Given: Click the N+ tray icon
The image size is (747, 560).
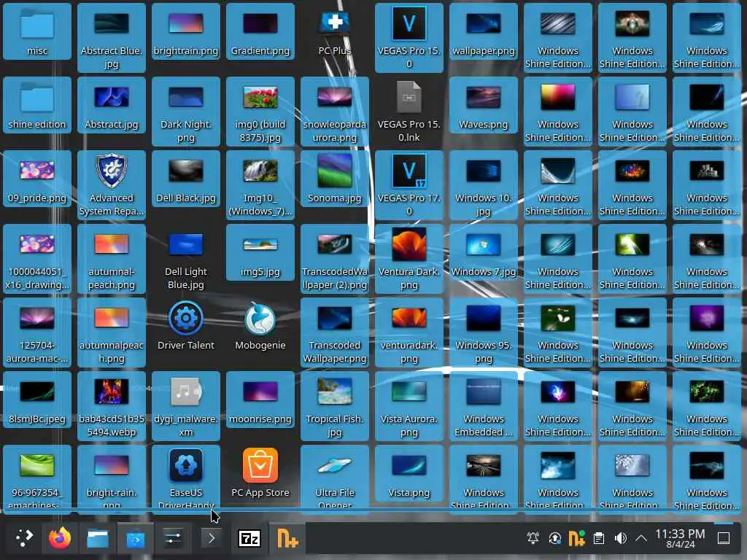Looking at the screenshot, I should [x=576, y=539].
